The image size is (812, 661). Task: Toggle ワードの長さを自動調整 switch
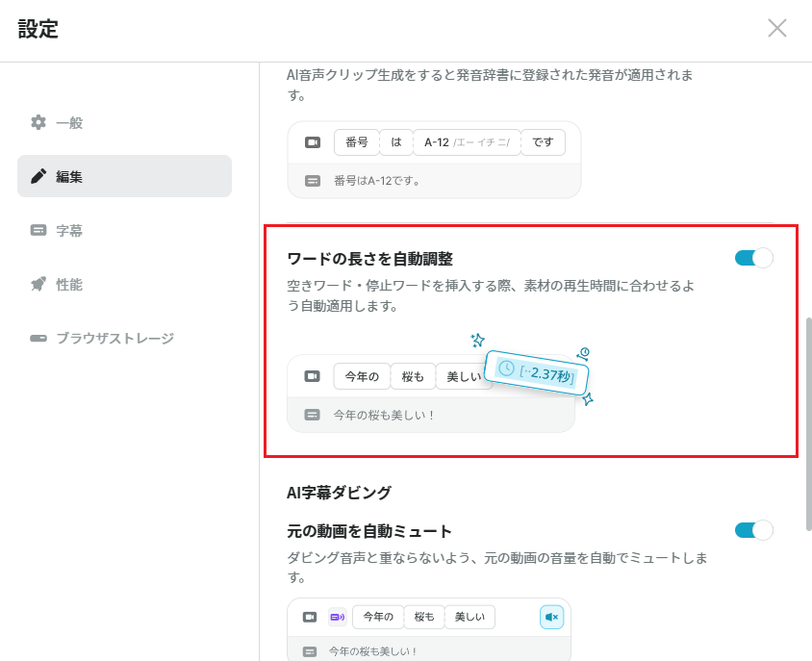click(x=753, y=258)
